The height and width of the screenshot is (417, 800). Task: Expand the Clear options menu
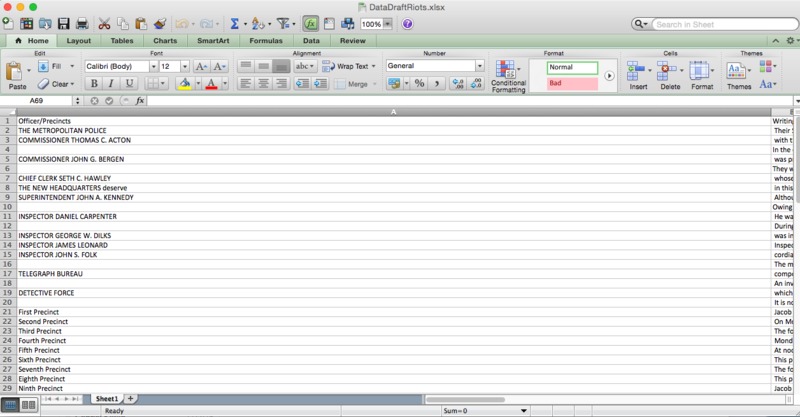(72, 84)
